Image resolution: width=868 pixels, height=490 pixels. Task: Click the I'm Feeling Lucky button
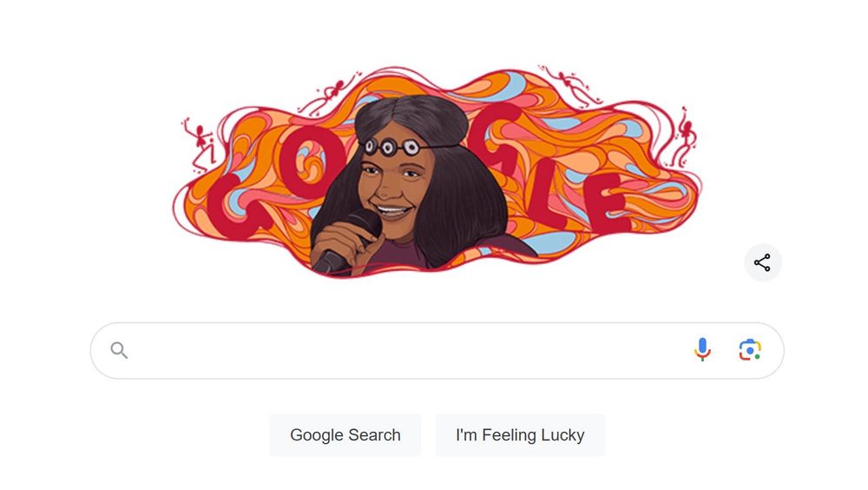520,435
